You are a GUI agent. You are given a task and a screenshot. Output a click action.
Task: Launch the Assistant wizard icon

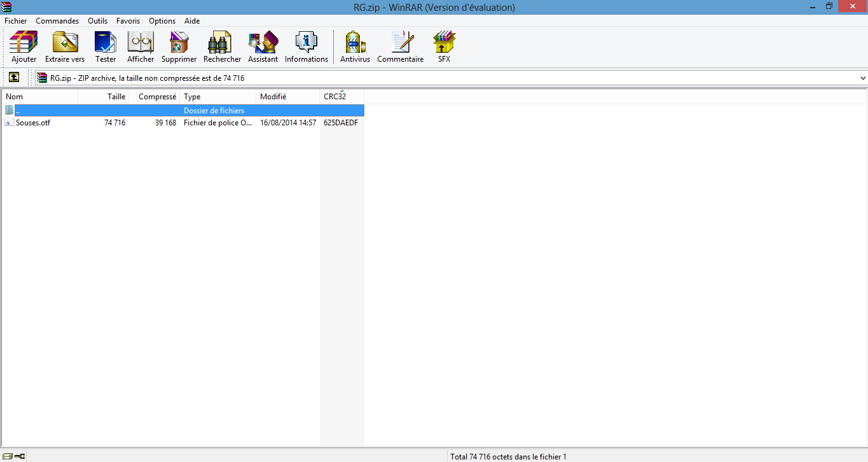263,43
